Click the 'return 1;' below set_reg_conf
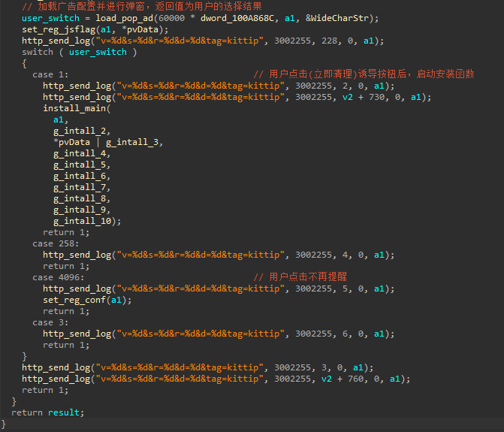This screenshot has height=432, width=504. click(66, 311)
